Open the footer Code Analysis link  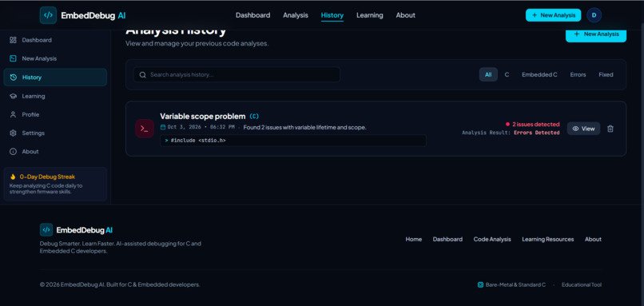pyautogui.click(x=492, y=239)
